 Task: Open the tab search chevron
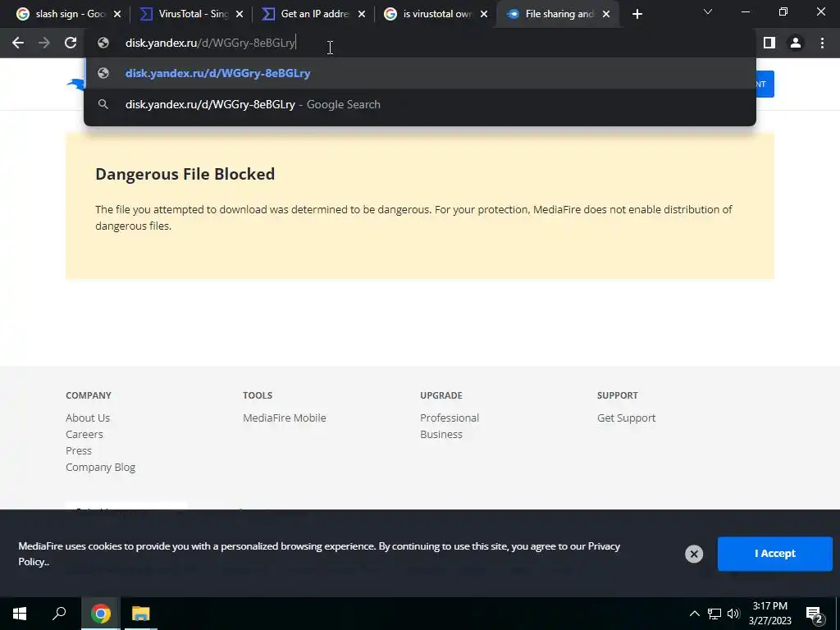click(x=708, y=11)
